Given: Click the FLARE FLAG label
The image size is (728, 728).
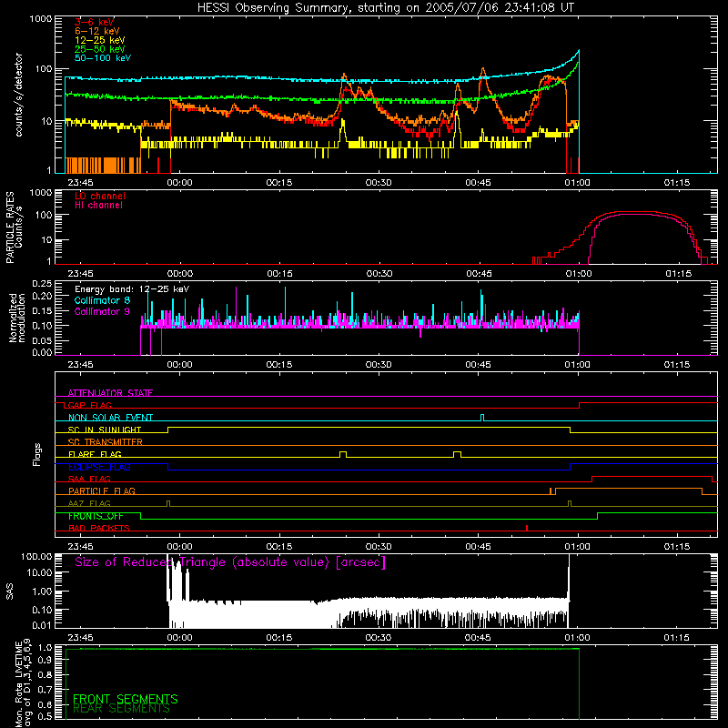Looking at the screenshot, I should click(x=95, y=454).
